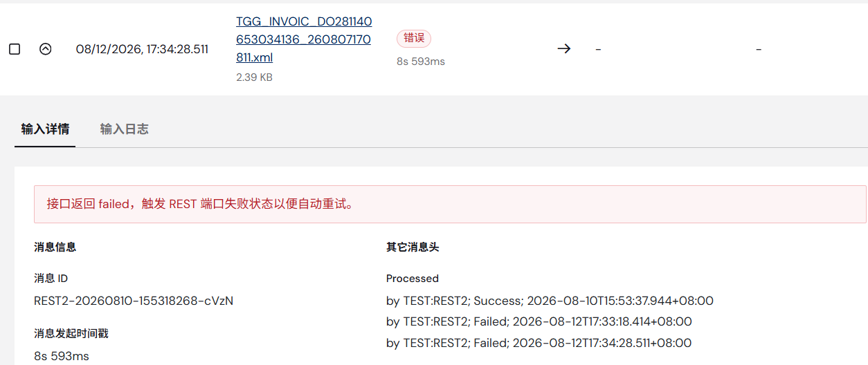Select the Processed Success entry from 2026-08-10
868x365 pixels.
(550, 301)
